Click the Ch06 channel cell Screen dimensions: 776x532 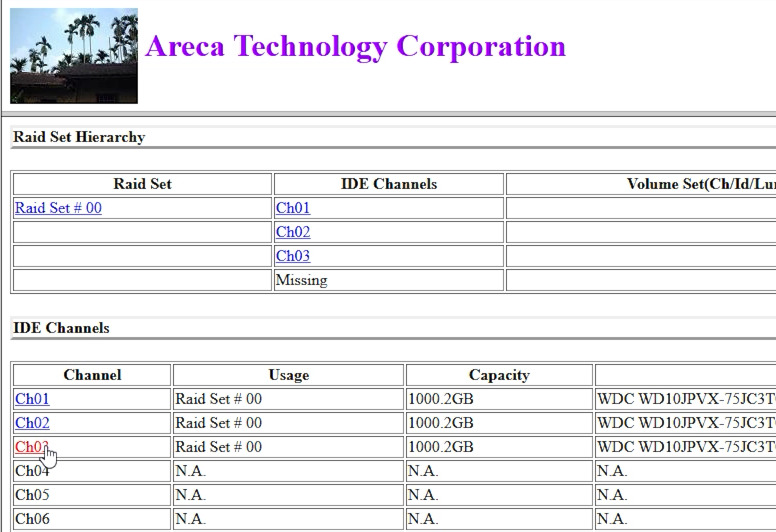(92, 519)
